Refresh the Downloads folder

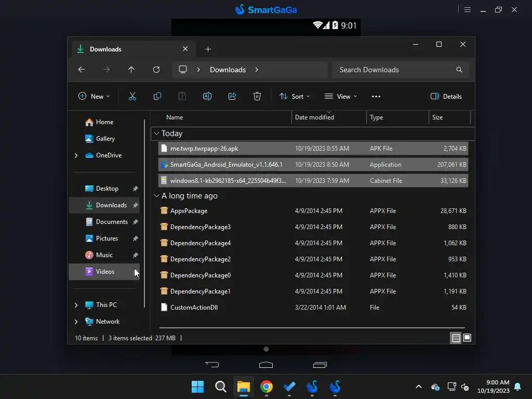pos(156,70)
